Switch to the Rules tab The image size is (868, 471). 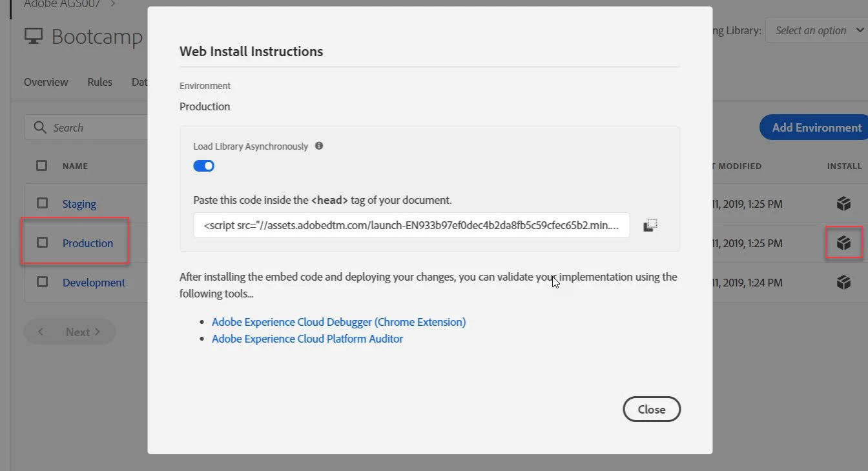100,82
